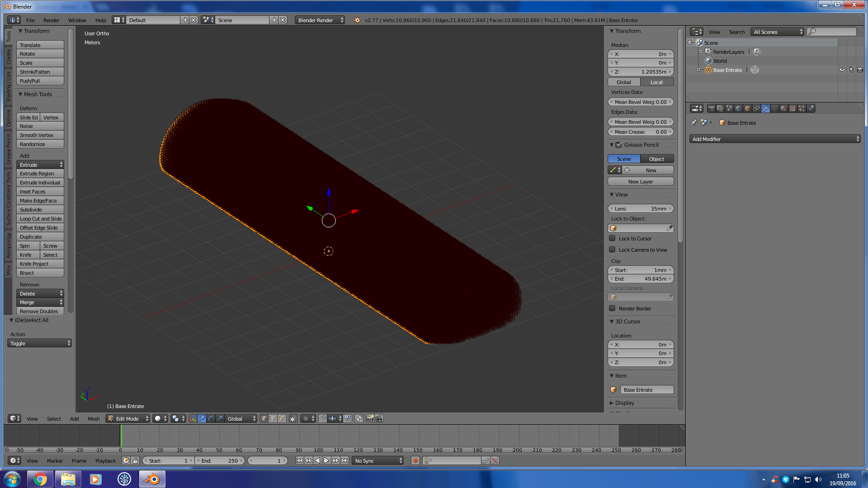Click the Blender logo icon in info header
The height and width of the screenshot is (488, 868).
pyautogui.click(x=357, y=20)
